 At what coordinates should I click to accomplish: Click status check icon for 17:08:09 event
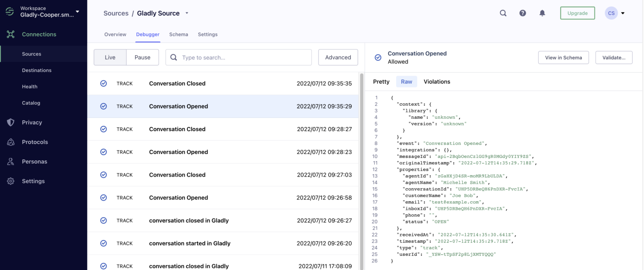(104, 266)
